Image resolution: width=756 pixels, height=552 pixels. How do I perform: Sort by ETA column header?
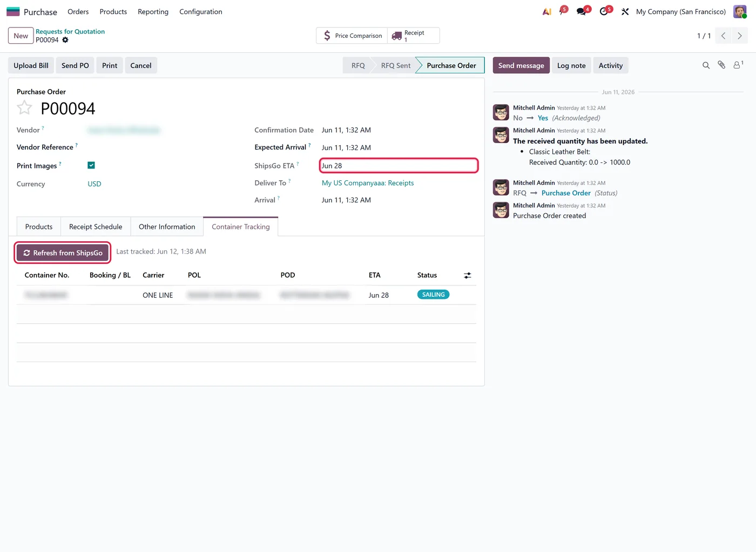click(375, 275)
